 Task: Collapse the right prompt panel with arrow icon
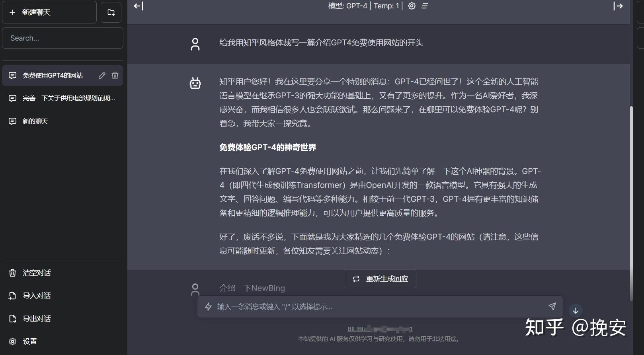tap(618, 6)
